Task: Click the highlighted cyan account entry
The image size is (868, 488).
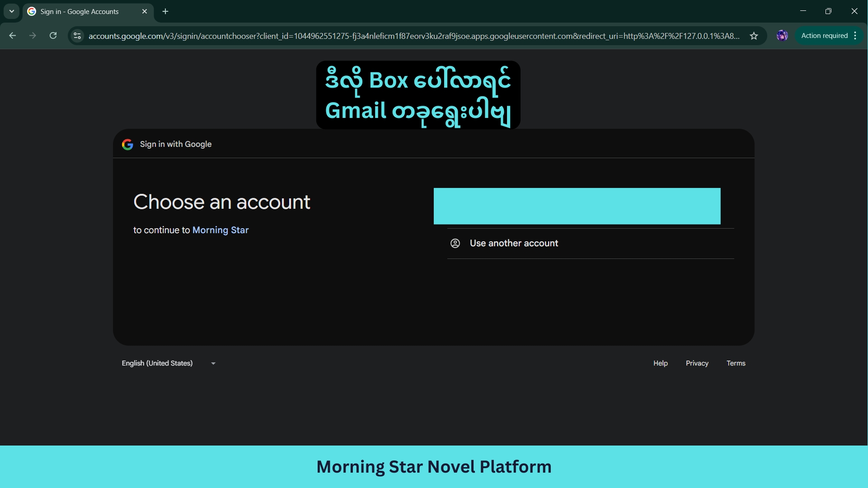Action: point(577,206)
